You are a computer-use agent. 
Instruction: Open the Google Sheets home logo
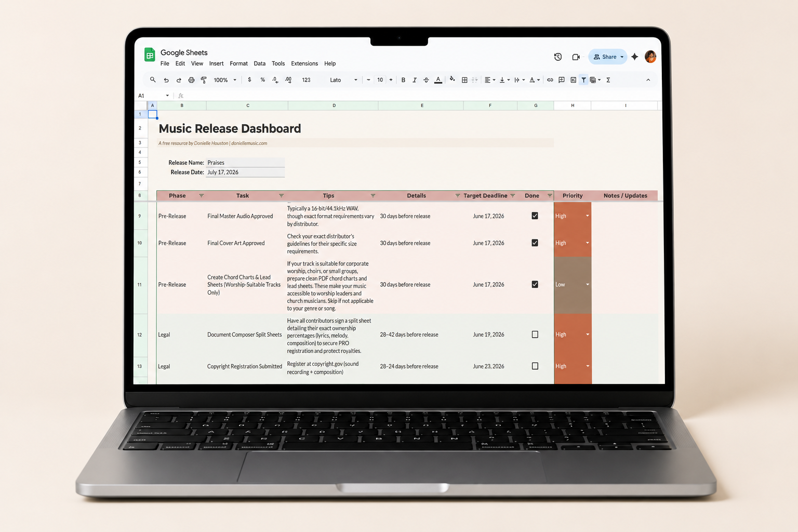(x=150, y=55)
